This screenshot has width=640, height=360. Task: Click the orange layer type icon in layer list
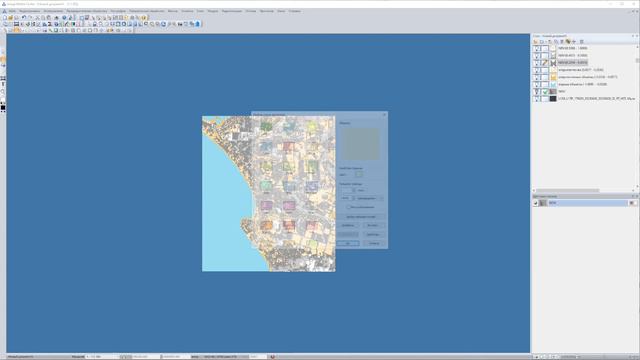[x=553, y=77]
